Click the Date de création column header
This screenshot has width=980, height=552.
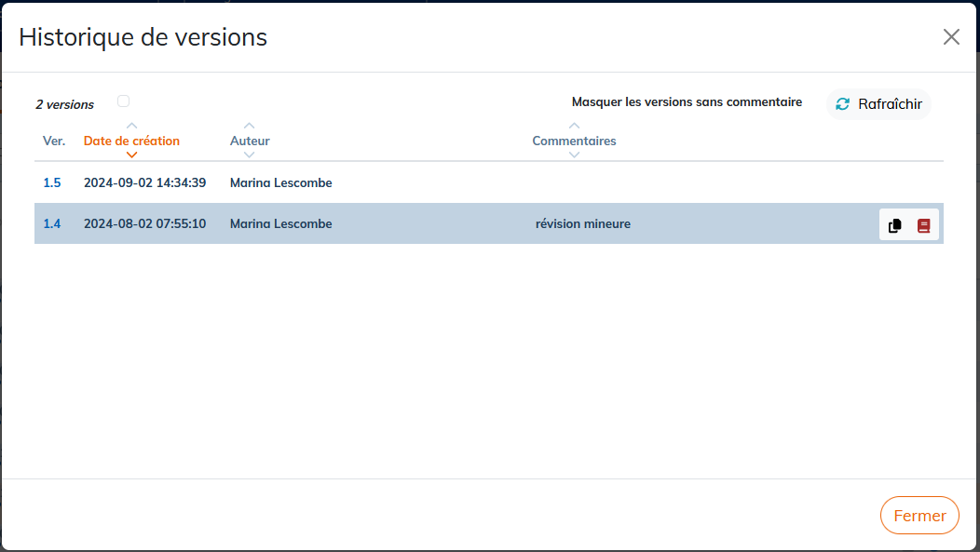pyautogui.click(x=131, y=141)
